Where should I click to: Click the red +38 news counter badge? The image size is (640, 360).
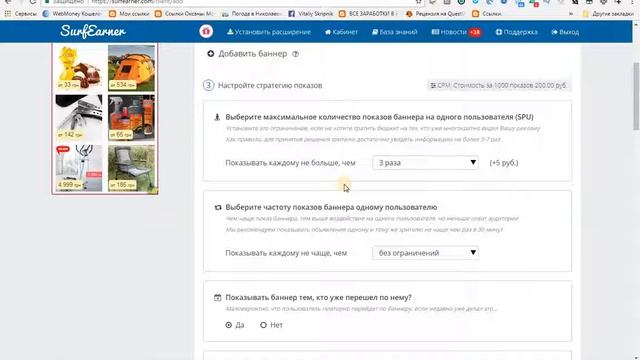coord(475,32)
